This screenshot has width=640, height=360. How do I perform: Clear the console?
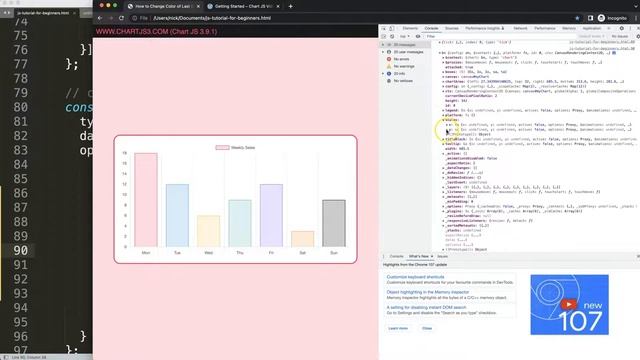(392, 36)
